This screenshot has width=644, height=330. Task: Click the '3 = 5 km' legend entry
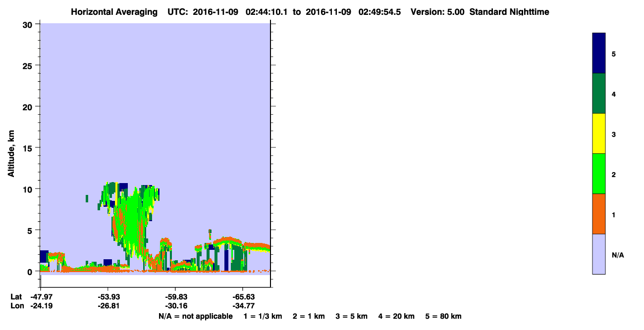coord(352,316)
